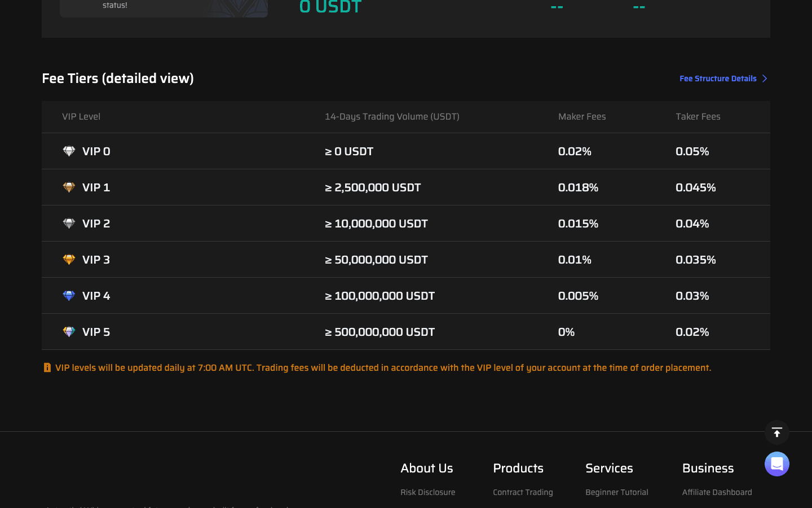The height and width of the screenshot is (508, 812).
Task: Click the ≥ 500,000,000 USDT volume cell
Action: coord(379,332)
